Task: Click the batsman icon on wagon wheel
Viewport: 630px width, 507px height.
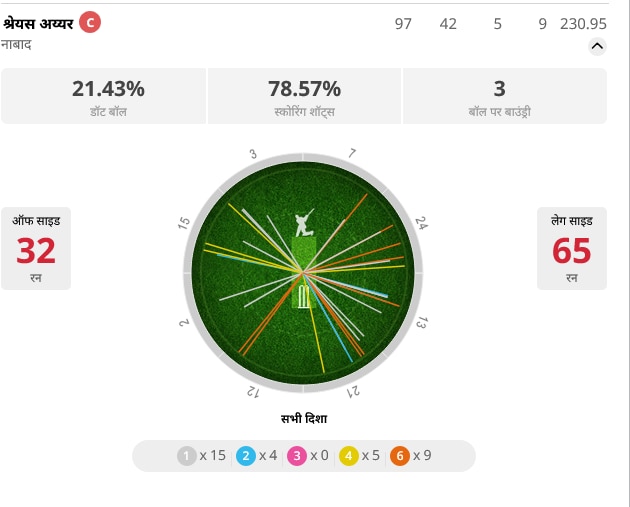Action: pyautogui.click(x=304, y=223)
